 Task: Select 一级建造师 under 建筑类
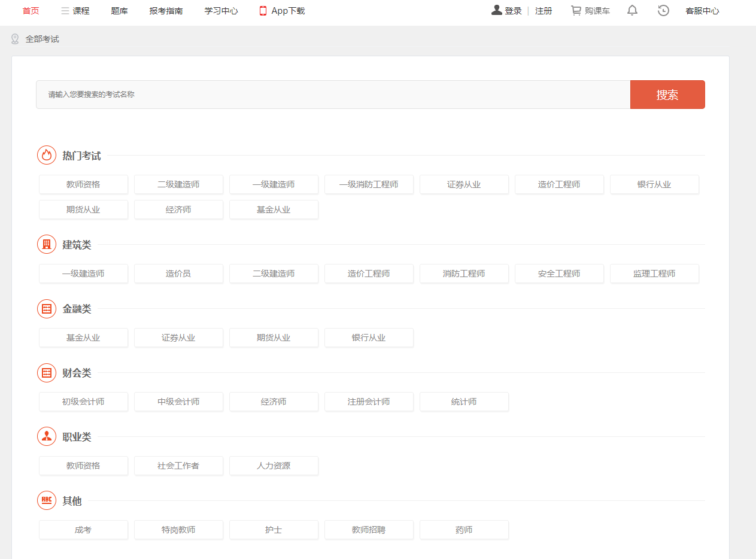click(83, 274)
